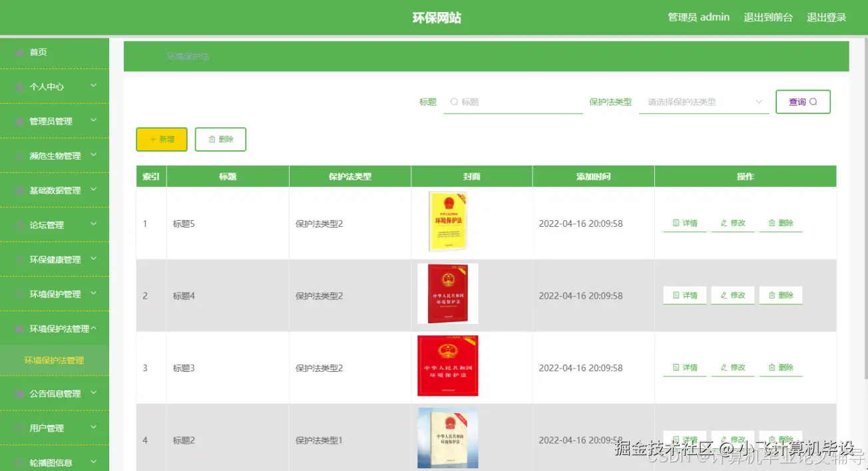Viewport: 868px width, 471px height.
Task: Click 修改 for the 标题3 row
Action: pos(733,367)
